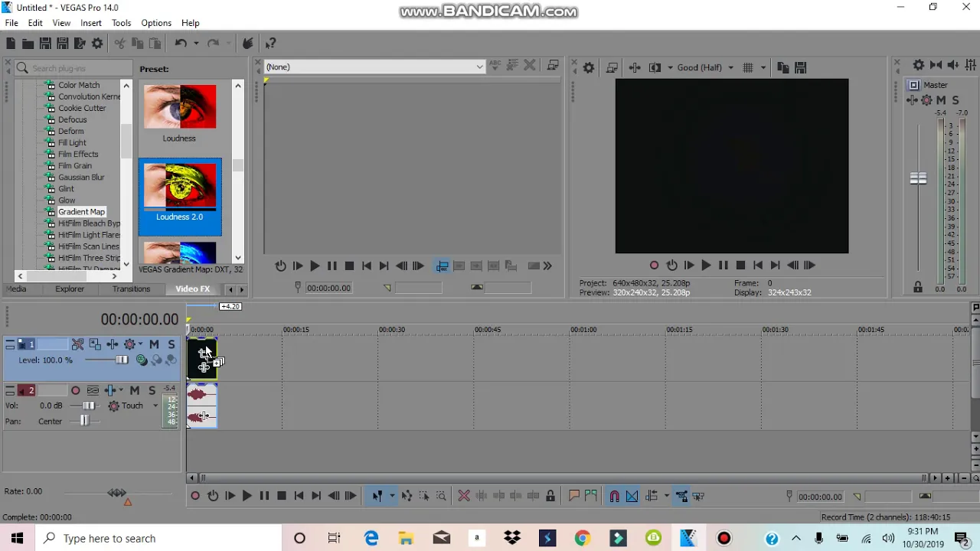Open Dropbox from the taskbar
The width and height of the screenshot is (980, 551).
tap(512, 539)
